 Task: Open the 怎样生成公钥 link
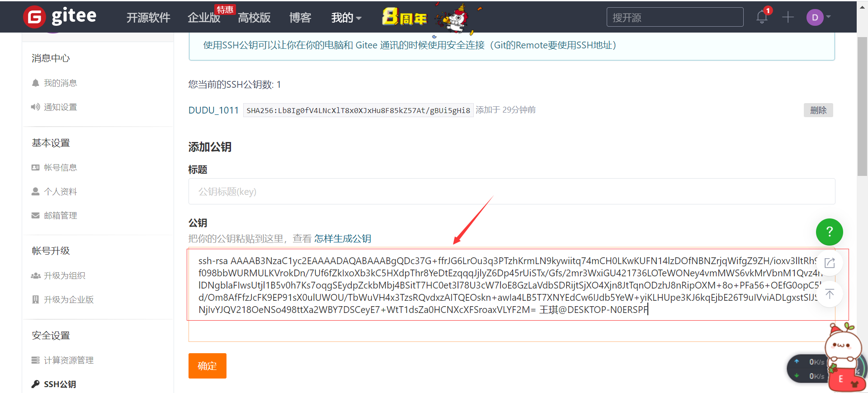pyautogui.click(x=343, y=238)
